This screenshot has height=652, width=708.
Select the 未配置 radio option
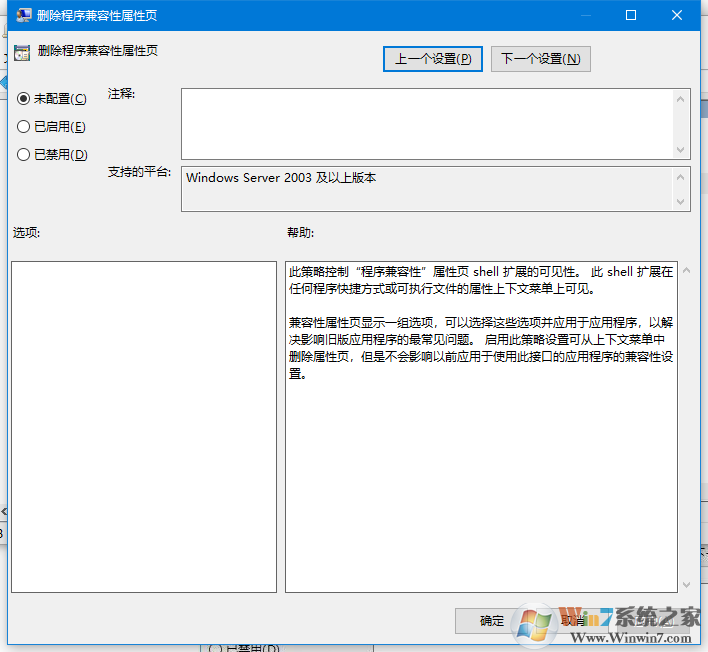coord(24,99)
